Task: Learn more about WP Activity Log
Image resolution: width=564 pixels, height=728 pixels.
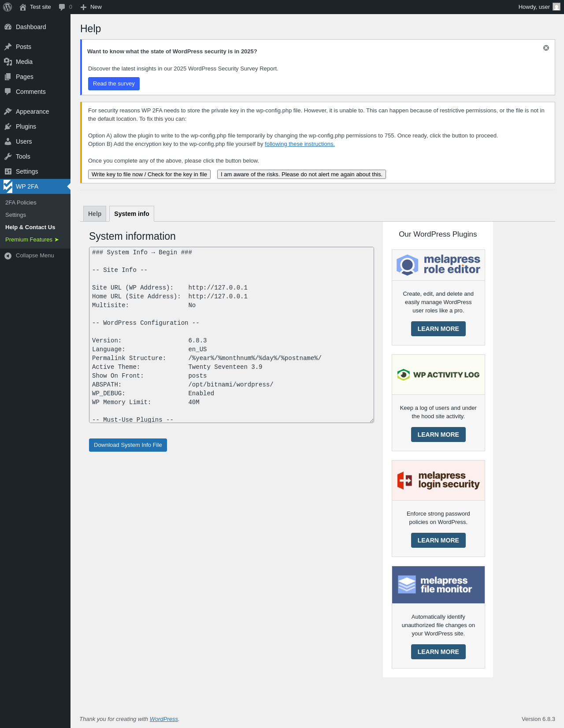Action: coord(438,435)
